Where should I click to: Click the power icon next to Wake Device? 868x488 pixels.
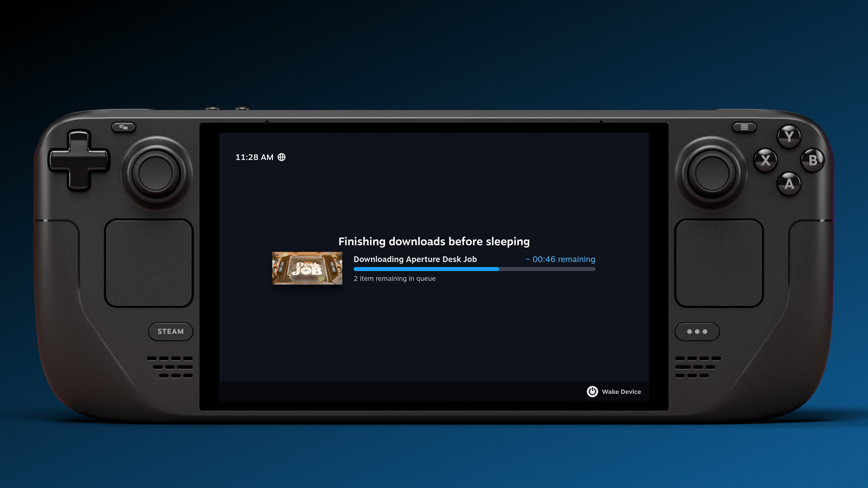click(x=592, y=392)
